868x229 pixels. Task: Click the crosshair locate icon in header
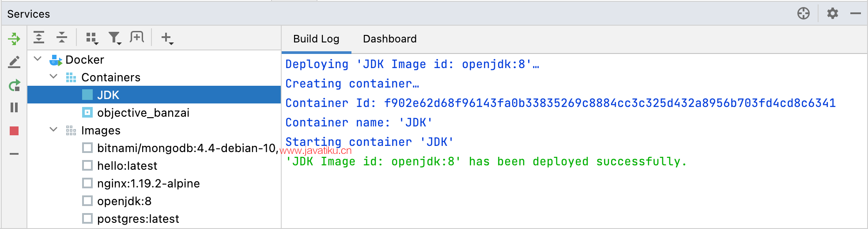point(804,13)
